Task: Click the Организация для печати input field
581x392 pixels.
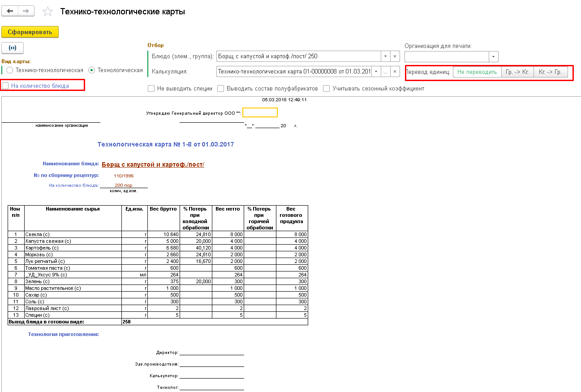Action: (x=447, y=57)
